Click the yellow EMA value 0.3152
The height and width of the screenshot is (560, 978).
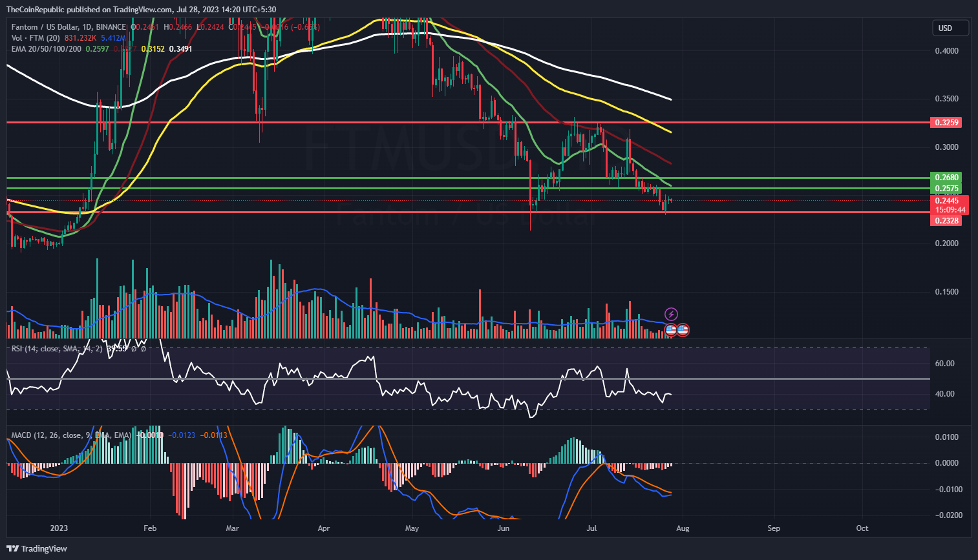pos(153,49)
